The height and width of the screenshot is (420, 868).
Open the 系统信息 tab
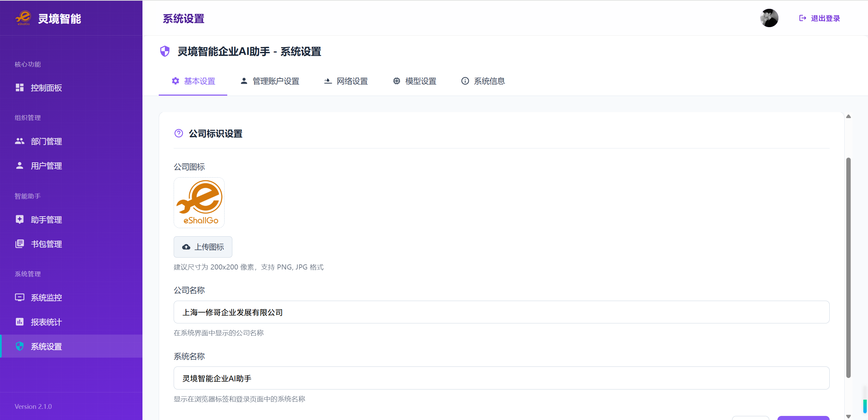click(483, 81)
